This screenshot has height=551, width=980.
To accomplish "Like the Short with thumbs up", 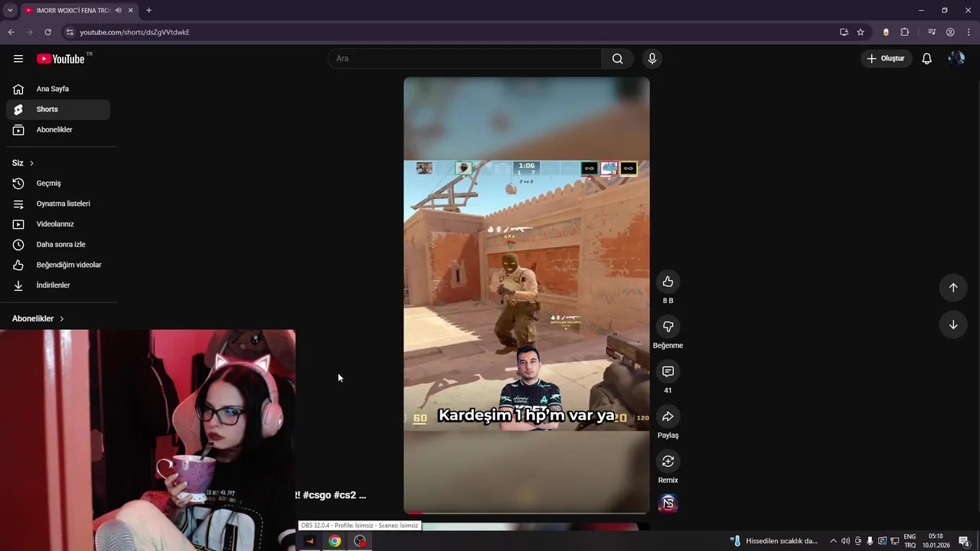I will coord(668,282).
